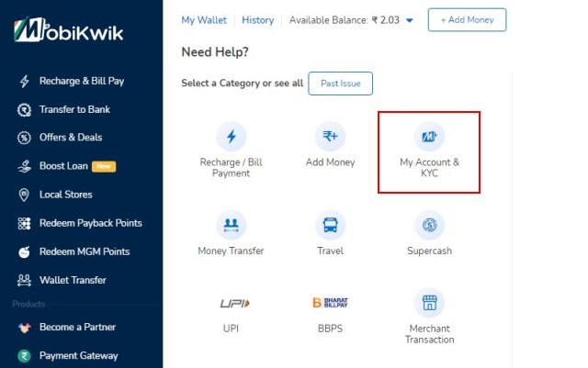Go to Transfer to Bank menu item
Screen dimensions: 588x368
[74, 109]
